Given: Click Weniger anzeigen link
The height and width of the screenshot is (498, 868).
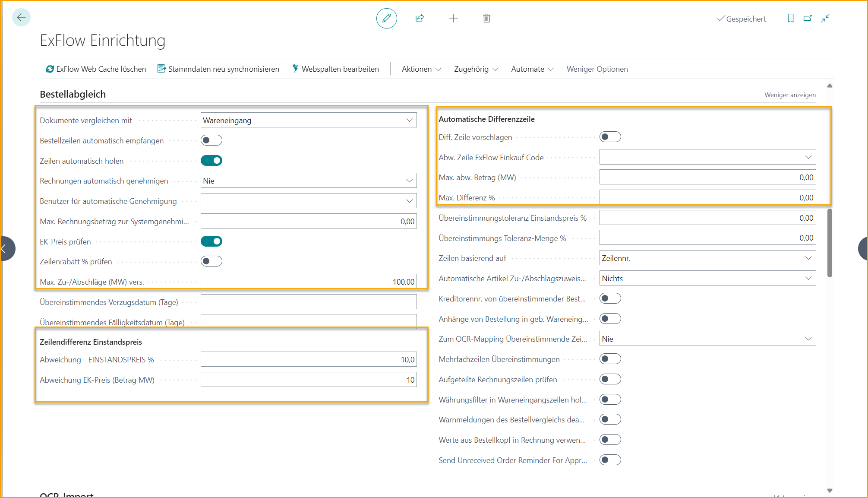Looking at the screenshot, I should (x=790, y=95).
